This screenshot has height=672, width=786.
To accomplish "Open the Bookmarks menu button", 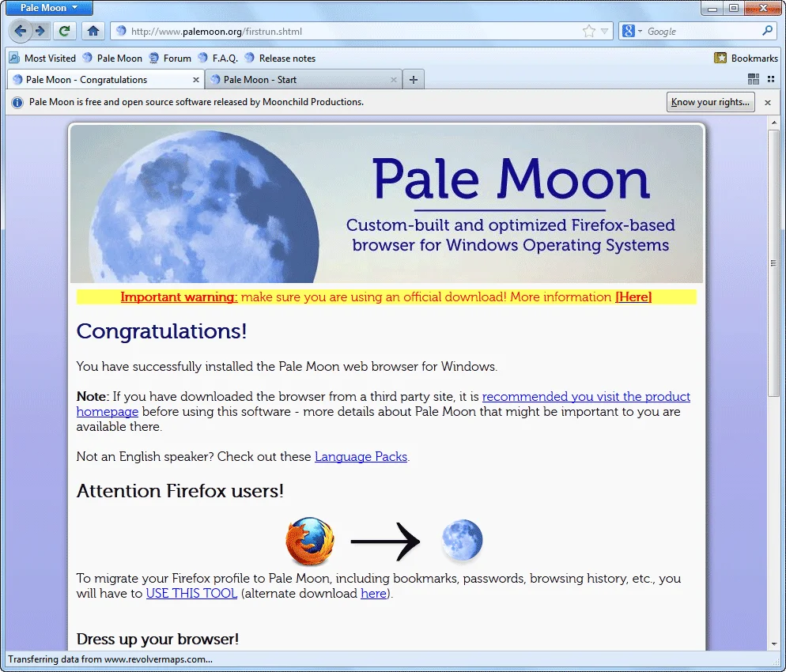I will click(746, 59).
